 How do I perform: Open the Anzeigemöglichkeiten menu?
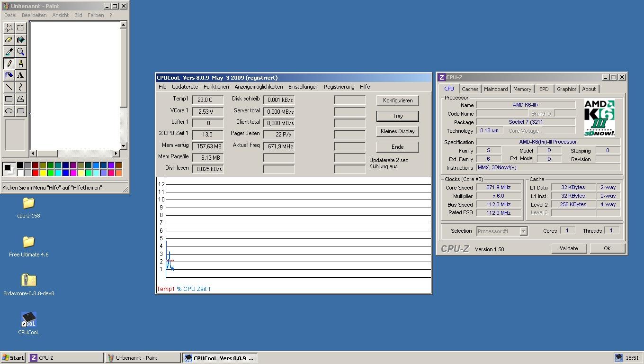[x=259, y=87]
